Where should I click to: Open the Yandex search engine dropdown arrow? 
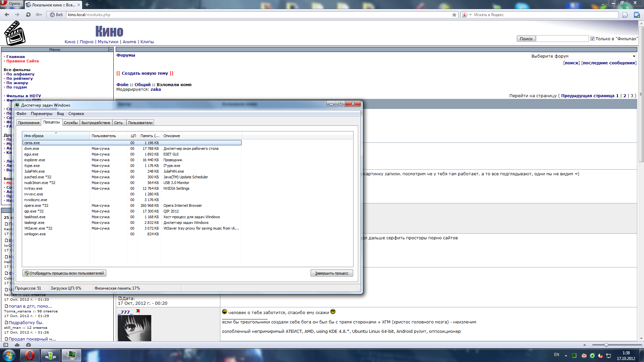click(470, 15)
